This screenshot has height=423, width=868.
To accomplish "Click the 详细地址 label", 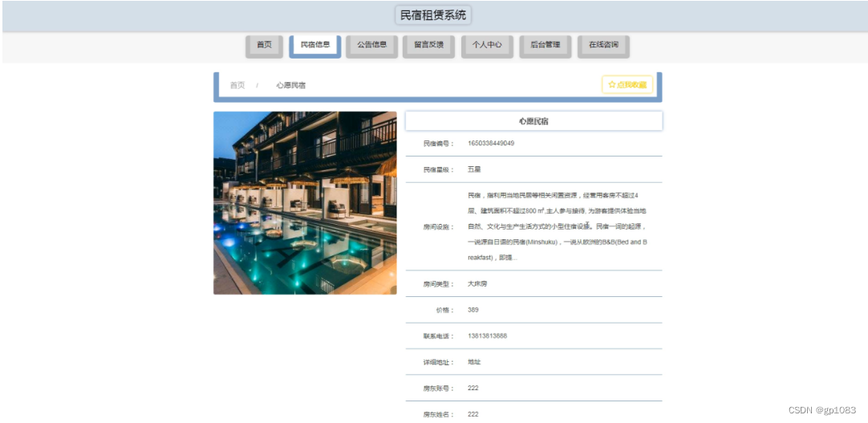I will point(439,363).
